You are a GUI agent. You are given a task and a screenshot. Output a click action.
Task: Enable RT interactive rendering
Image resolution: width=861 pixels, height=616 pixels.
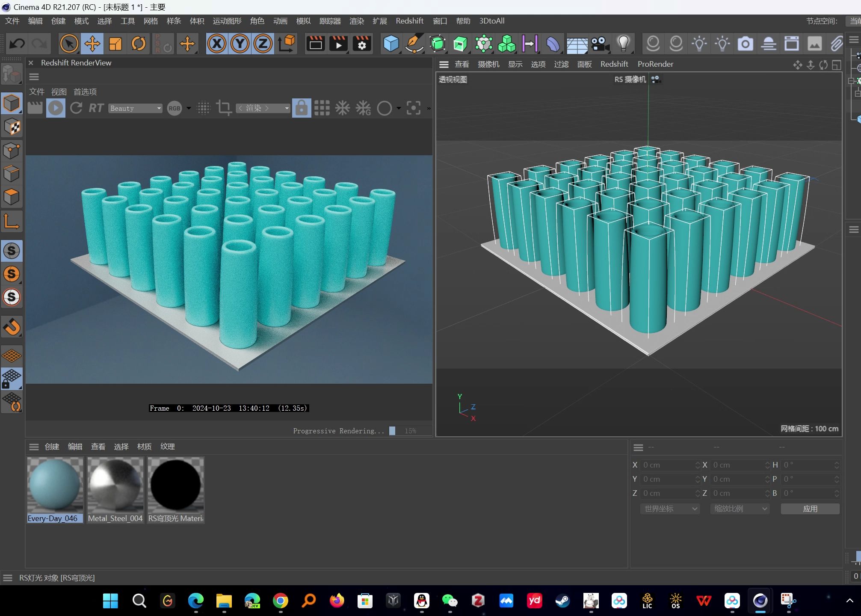(x=96, y=108)
